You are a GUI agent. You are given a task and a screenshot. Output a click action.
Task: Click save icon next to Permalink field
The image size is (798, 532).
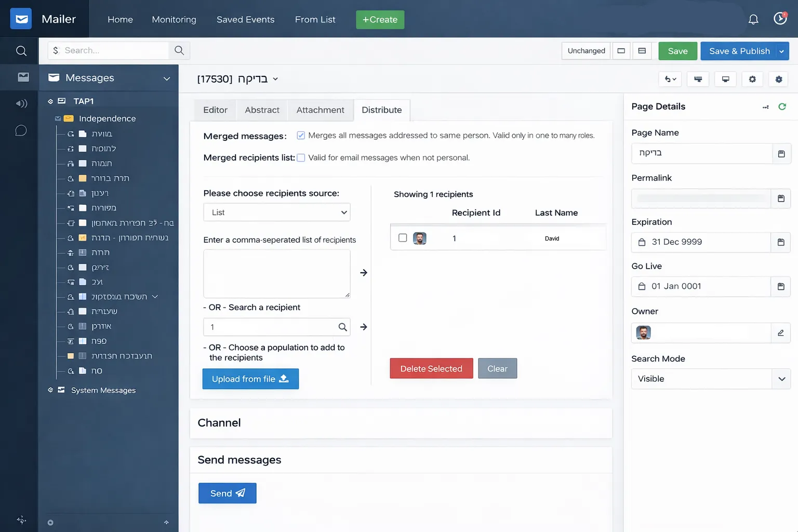point(781,198)
